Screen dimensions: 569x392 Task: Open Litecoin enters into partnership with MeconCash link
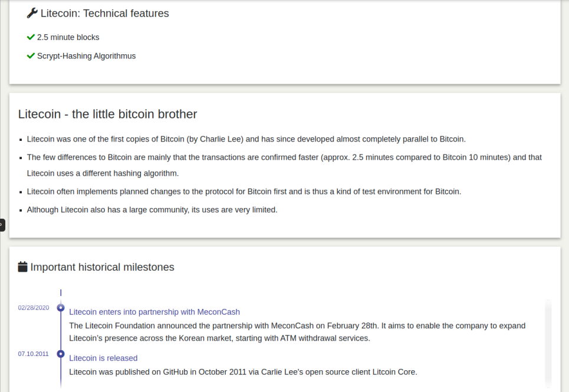coord(154,312)
